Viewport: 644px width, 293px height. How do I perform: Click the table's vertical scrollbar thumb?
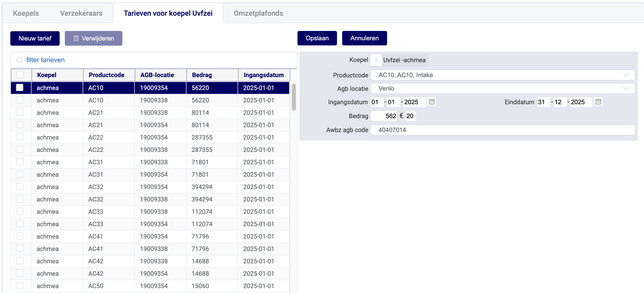point(294,97)
